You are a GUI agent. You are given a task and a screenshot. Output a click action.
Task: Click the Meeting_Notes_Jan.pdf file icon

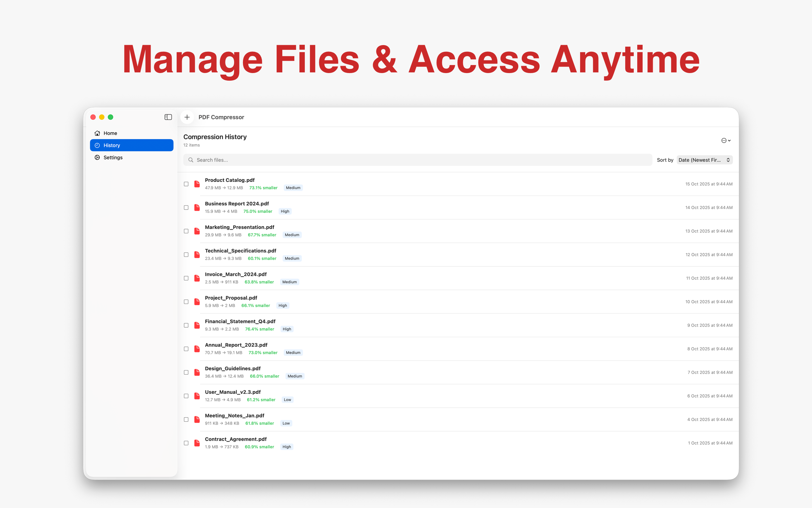coord(197,419)
